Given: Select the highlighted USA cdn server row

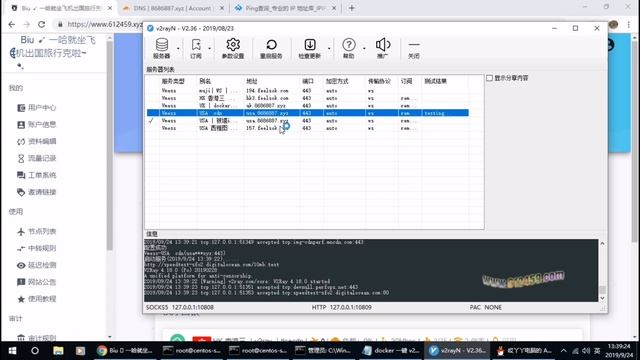Looking at the screenshot, I should tap(308, 113).
